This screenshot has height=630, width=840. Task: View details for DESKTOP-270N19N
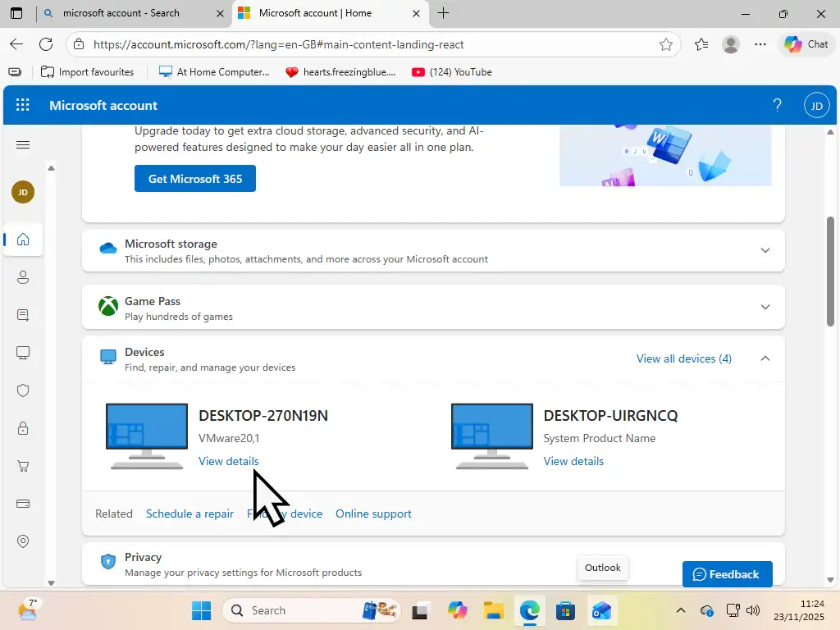(228, 461)
